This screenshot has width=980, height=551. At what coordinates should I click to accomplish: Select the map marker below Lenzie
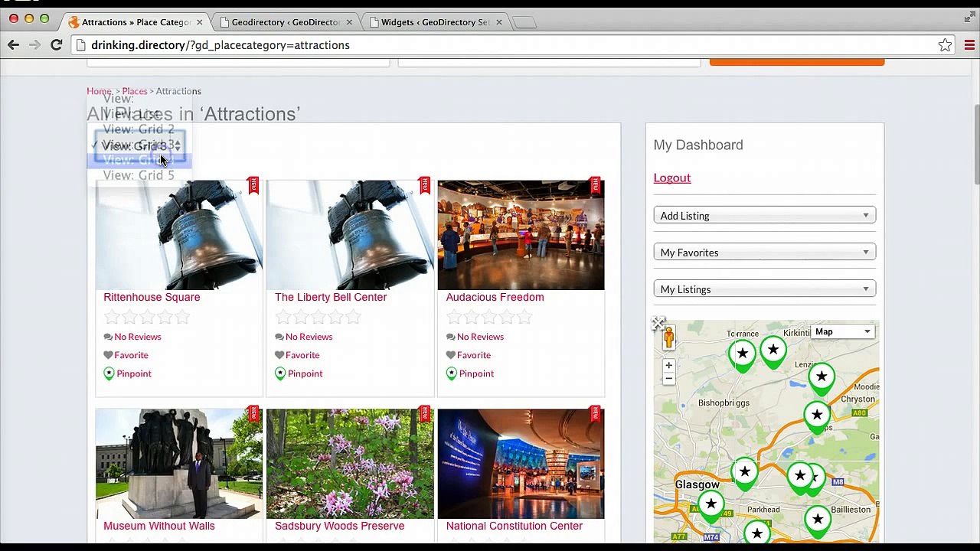[x=822, y=378]
